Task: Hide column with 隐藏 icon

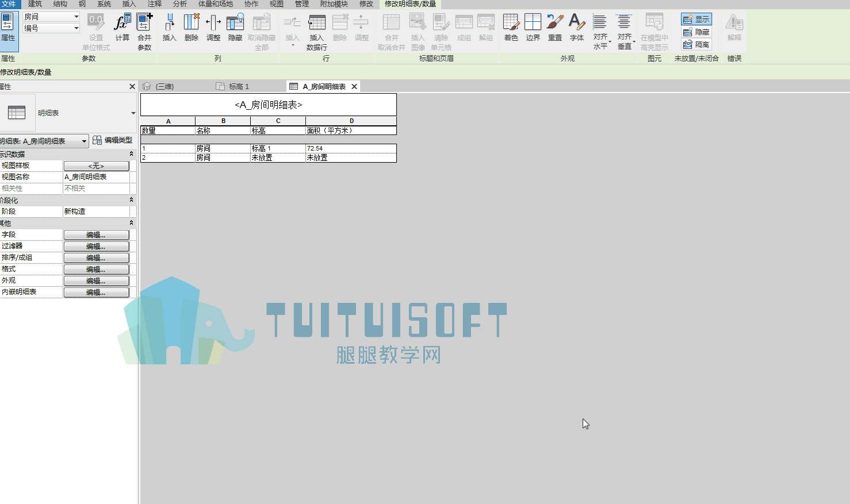Action: point(235,28)
